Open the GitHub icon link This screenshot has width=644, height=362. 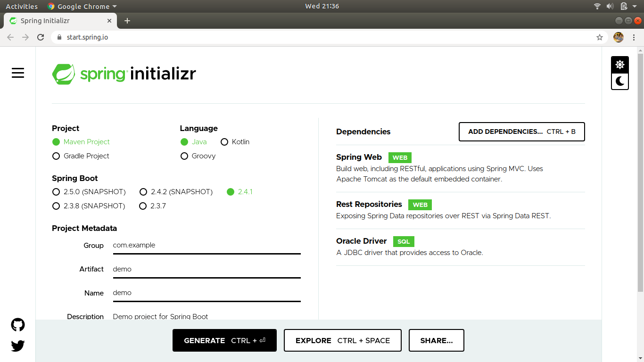18,325
